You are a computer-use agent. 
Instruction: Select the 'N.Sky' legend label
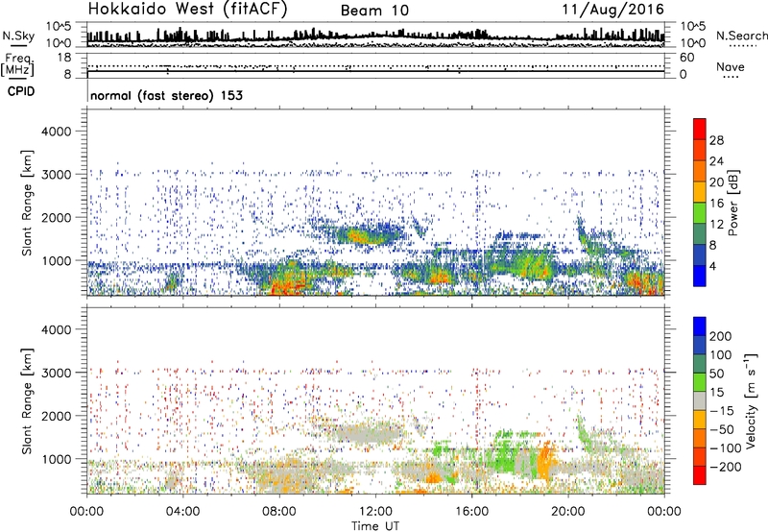click(x=18, y=36)
